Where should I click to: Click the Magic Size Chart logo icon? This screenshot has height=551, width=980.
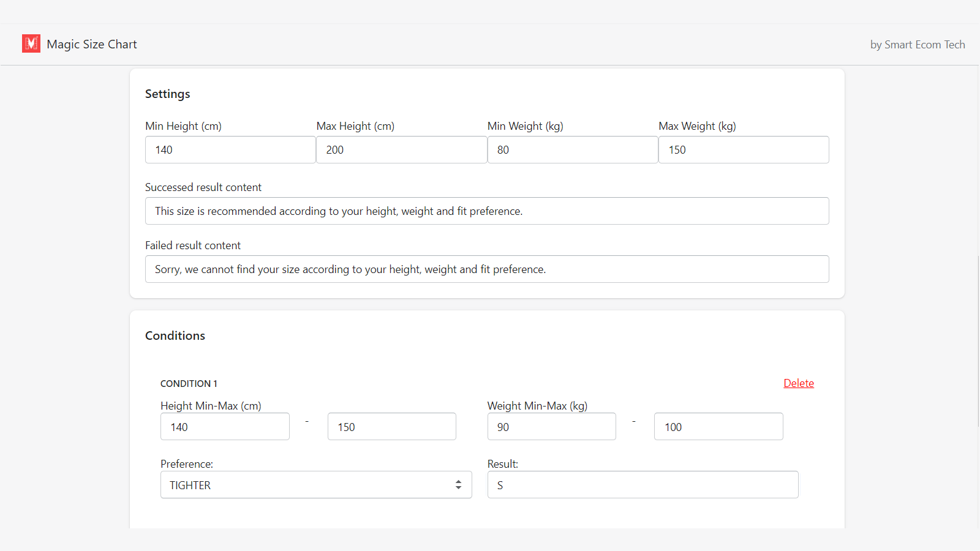point(31,43)
